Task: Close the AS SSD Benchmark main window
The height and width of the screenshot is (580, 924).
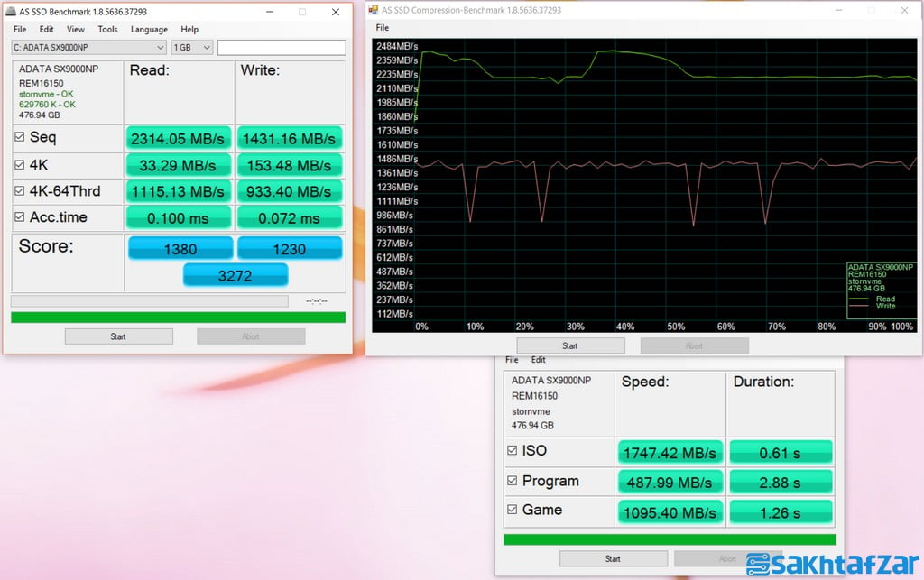Action: pyautogui.click(x=336, y=12)
